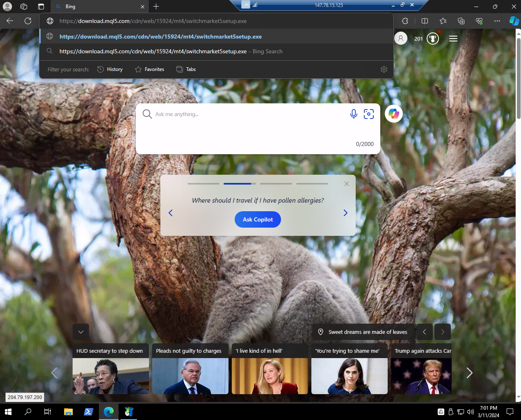Filter address bar suggestions by Favorites

point(150,69)
